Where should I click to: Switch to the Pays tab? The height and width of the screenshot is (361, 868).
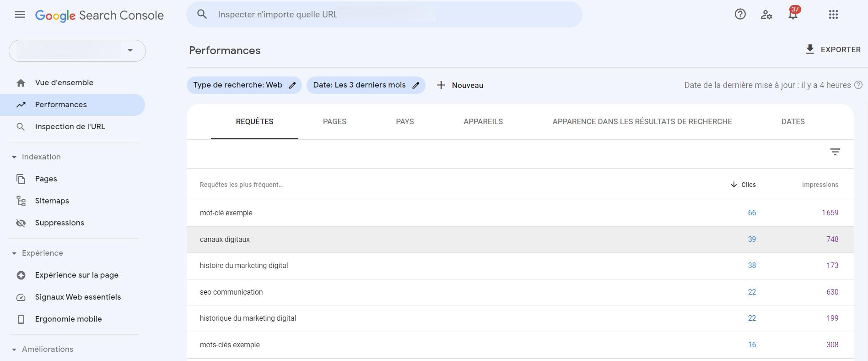[405, 122]
